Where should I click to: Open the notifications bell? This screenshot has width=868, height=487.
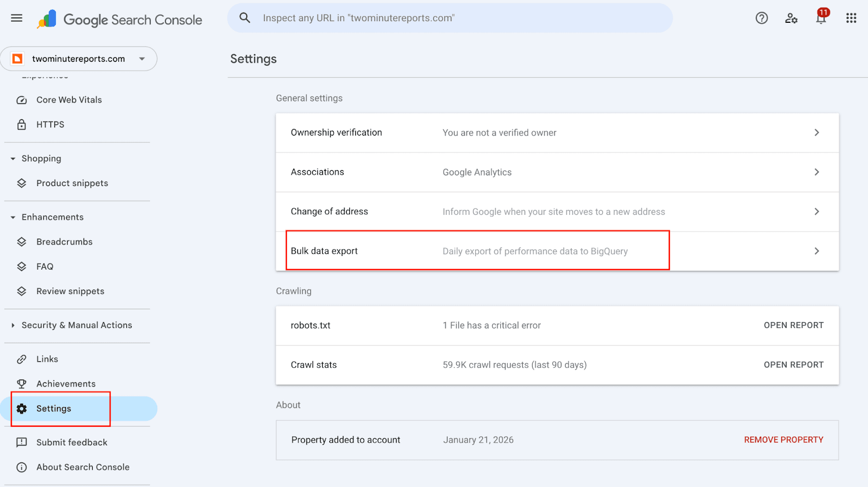click(821, 18)
